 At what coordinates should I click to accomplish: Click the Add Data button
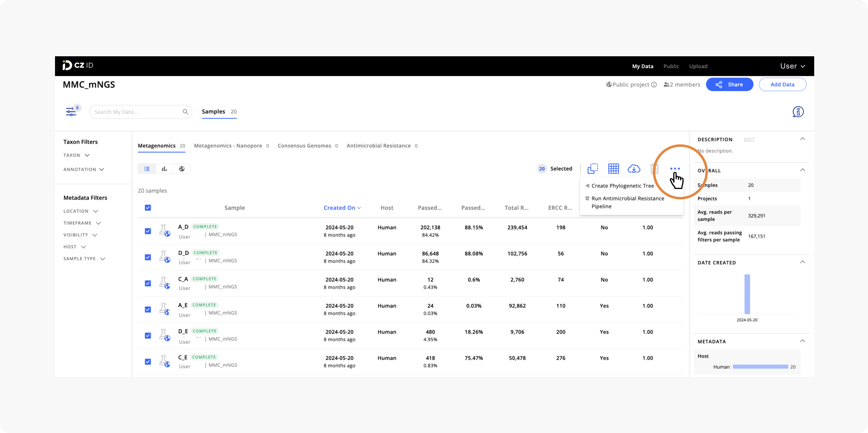click(782, 85)
